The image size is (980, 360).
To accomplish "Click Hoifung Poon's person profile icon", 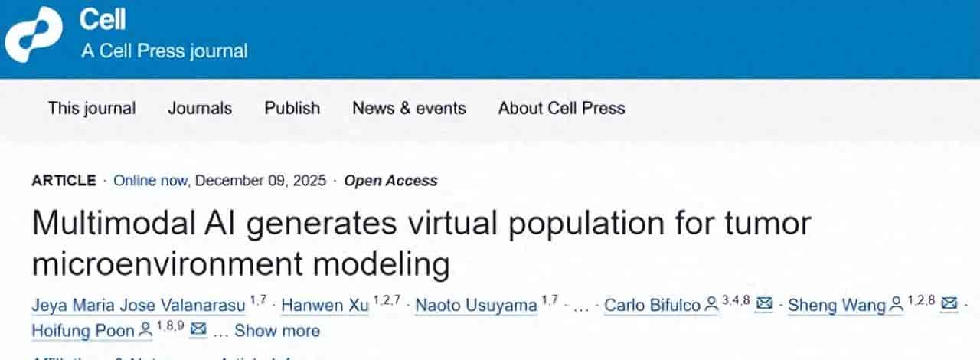I will point(146,332).
